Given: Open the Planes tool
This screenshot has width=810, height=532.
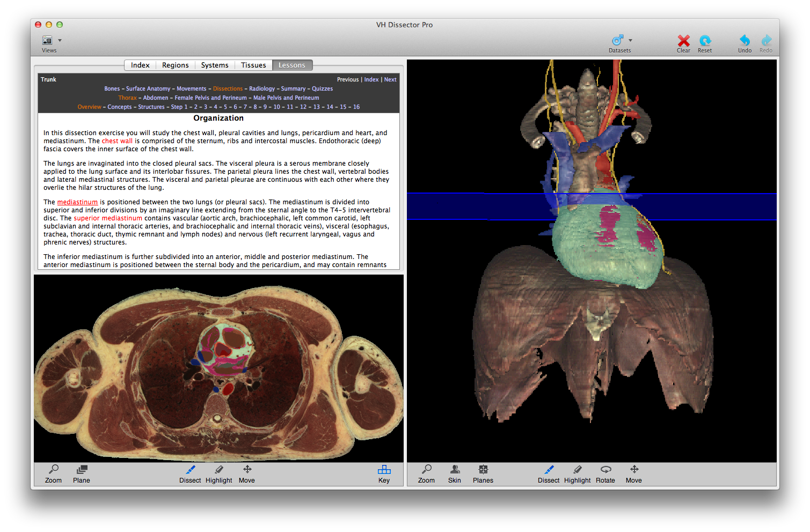Looking at the screenshot, I should click(483, 474).
